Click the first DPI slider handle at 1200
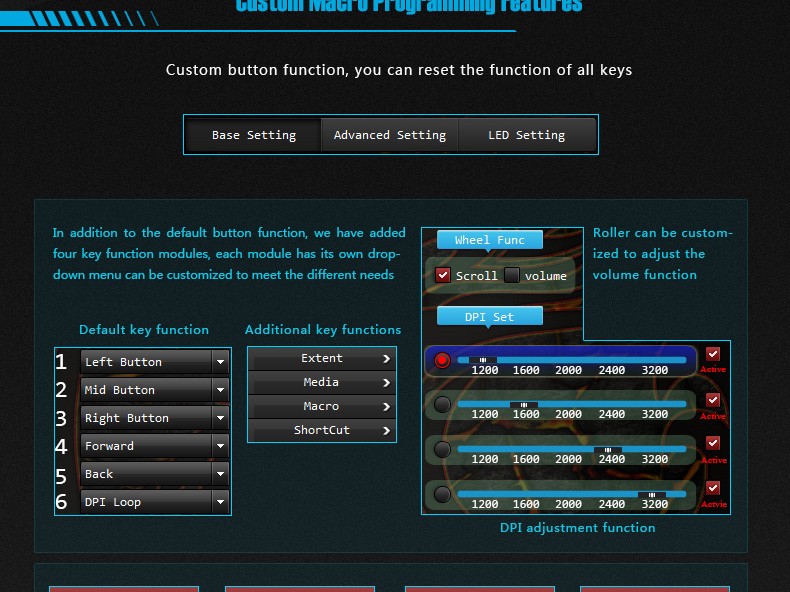This screenshot has height=592, width=790. point(483,360)
